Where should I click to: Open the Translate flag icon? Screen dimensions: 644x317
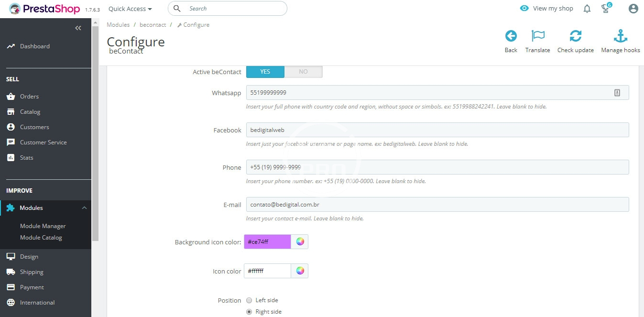tap(538, 36)
